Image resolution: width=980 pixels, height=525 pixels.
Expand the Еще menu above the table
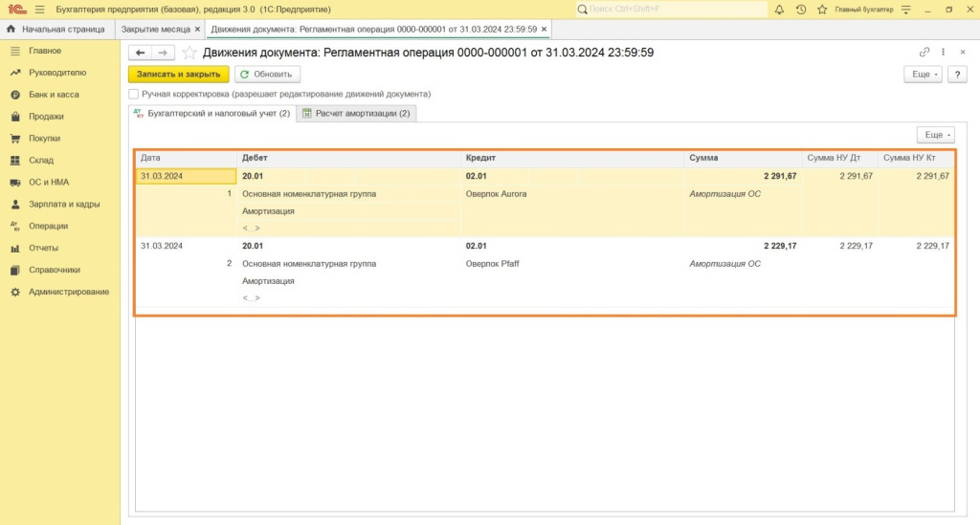coord(934,135)
